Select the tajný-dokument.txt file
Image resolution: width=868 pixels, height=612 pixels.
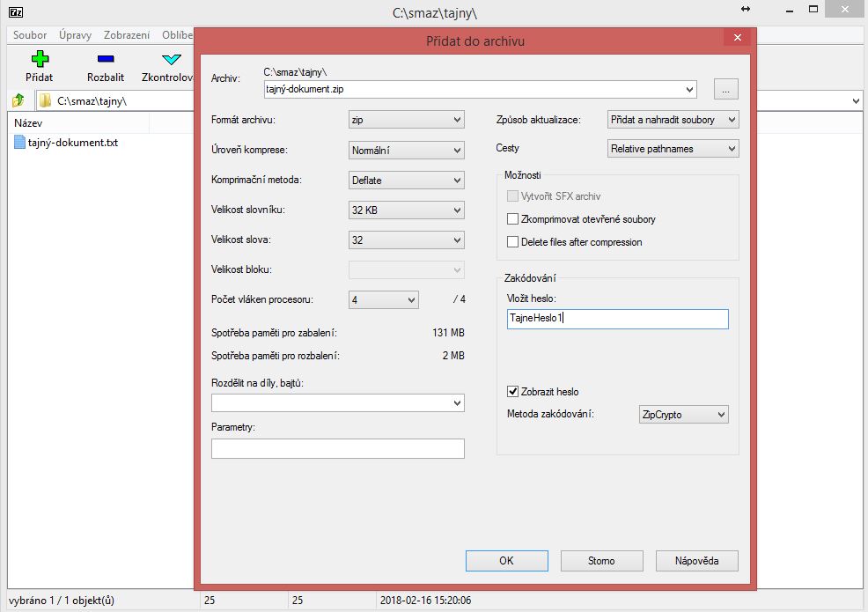[x=72, y=143]
